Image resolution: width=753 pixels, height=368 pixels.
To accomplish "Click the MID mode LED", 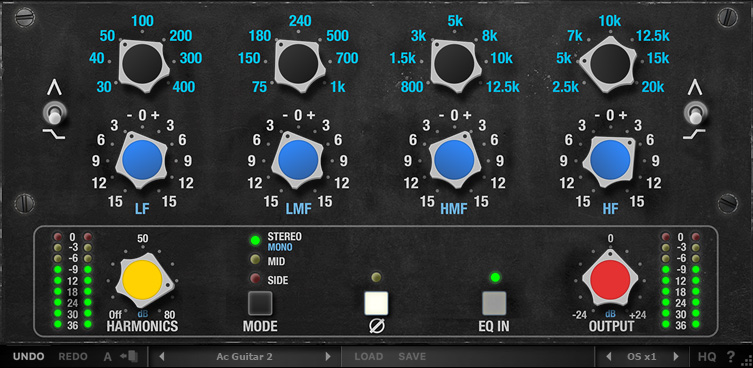I will coord(255,260).
